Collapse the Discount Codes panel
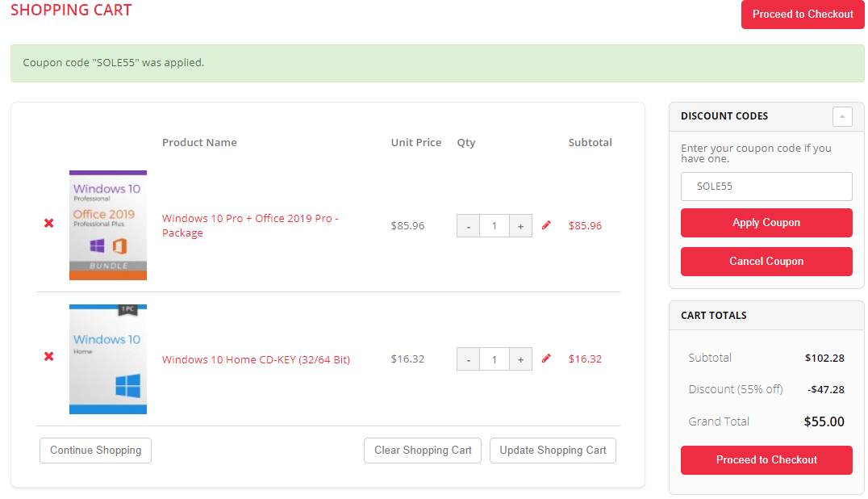The width and height of the screenshot is (868, 499). pyautogui.click(x=842, y=116)
